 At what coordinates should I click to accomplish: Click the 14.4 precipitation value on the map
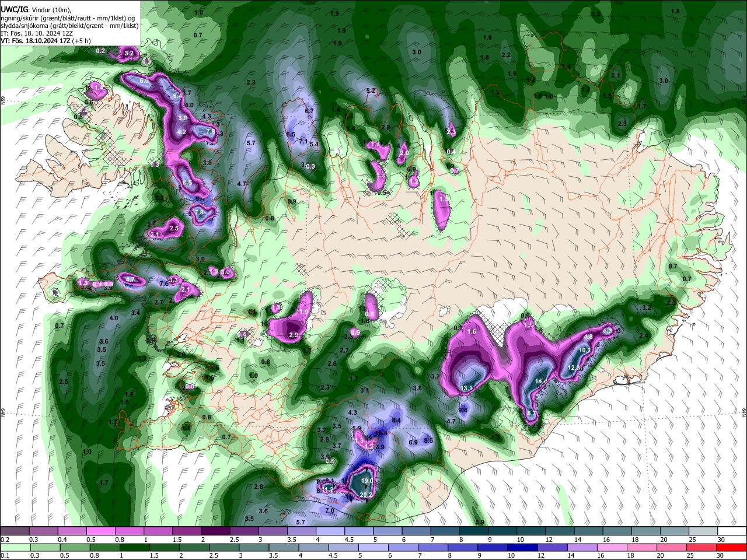click(x=541, y=381)
